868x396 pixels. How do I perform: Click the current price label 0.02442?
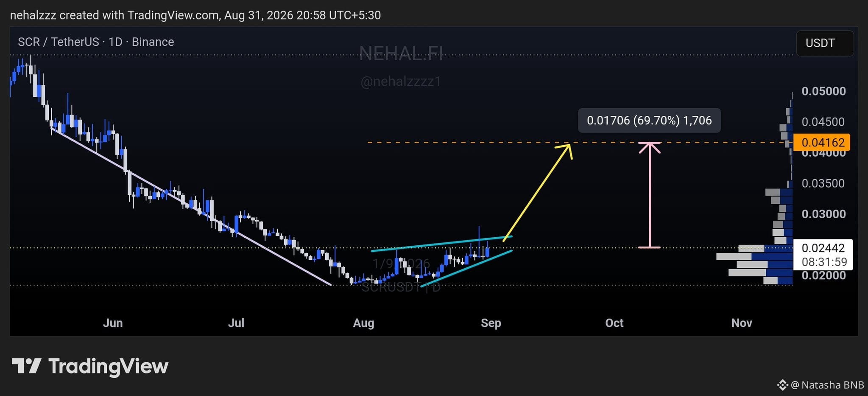click(x=823, y=248)
